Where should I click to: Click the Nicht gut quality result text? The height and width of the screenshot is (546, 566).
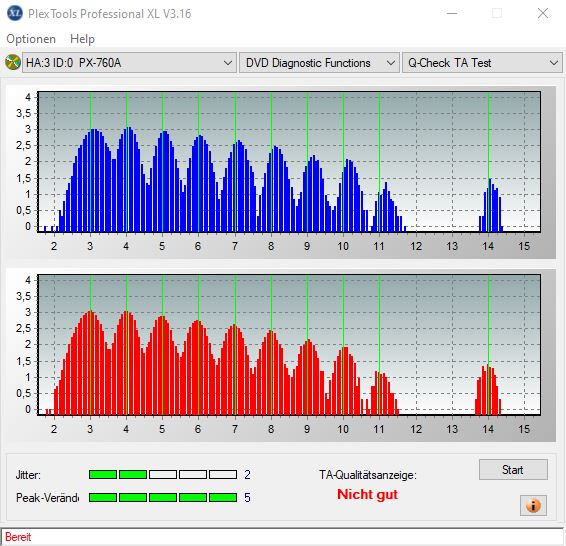tap(367, 494)
